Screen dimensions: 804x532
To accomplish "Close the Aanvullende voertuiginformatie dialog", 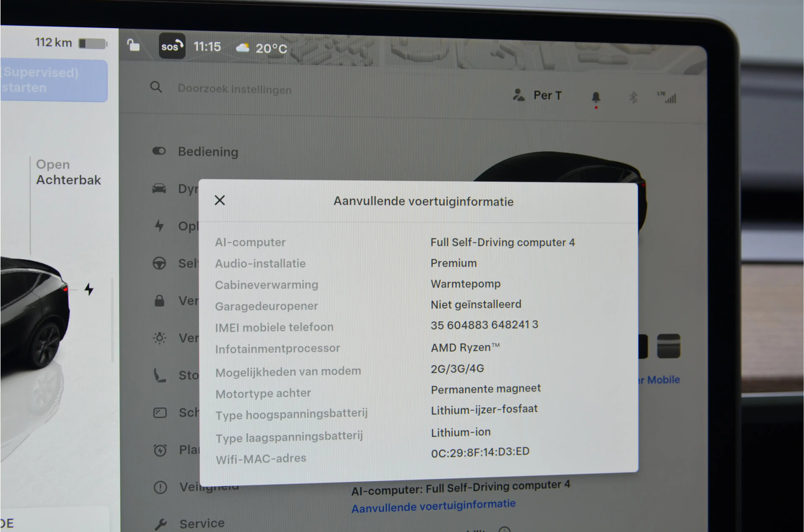I will (220, 200).
